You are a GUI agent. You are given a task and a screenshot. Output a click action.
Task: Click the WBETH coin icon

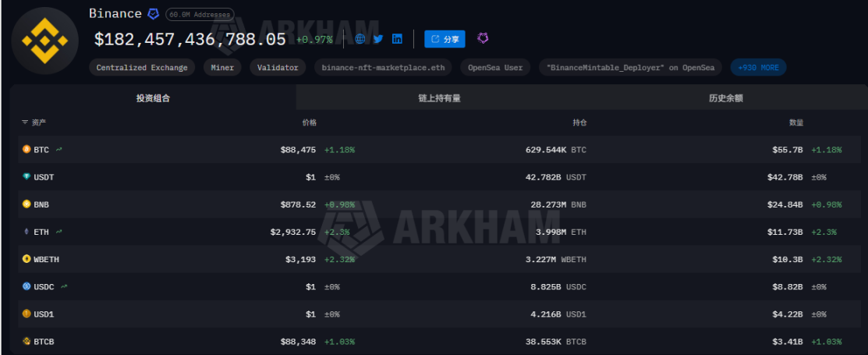point(26,258)
